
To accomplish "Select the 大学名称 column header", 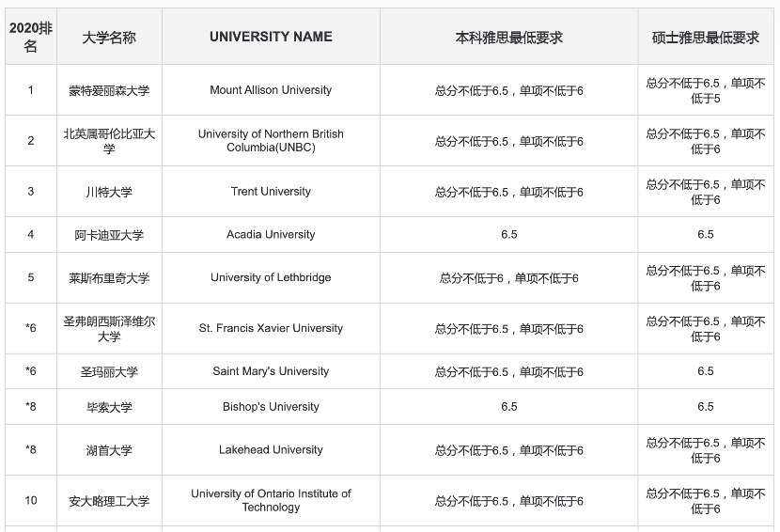I will tap(109, 37).
